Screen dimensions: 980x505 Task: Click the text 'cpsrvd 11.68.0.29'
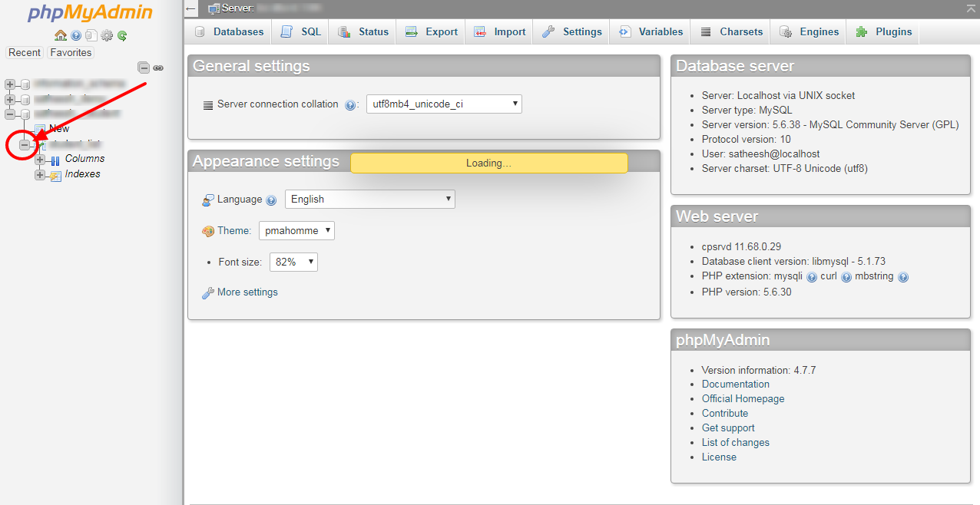[x=741, y=247]
